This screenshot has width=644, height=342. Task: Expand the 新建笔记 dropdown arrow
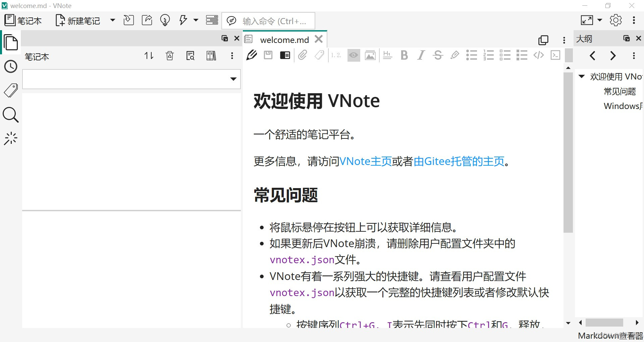coord(113,20)
